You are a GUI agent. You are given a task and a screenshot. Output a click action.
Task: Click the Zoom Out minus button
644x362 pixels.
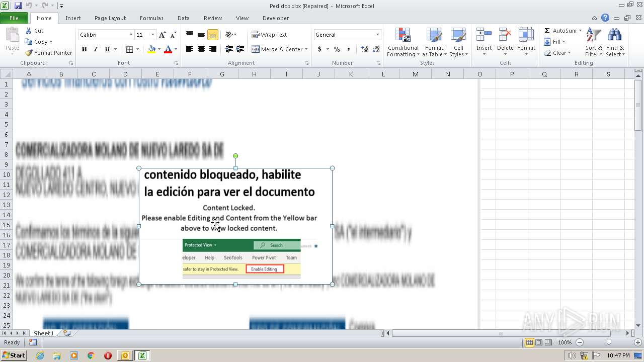pyautogui.click(x=579, y=342)
